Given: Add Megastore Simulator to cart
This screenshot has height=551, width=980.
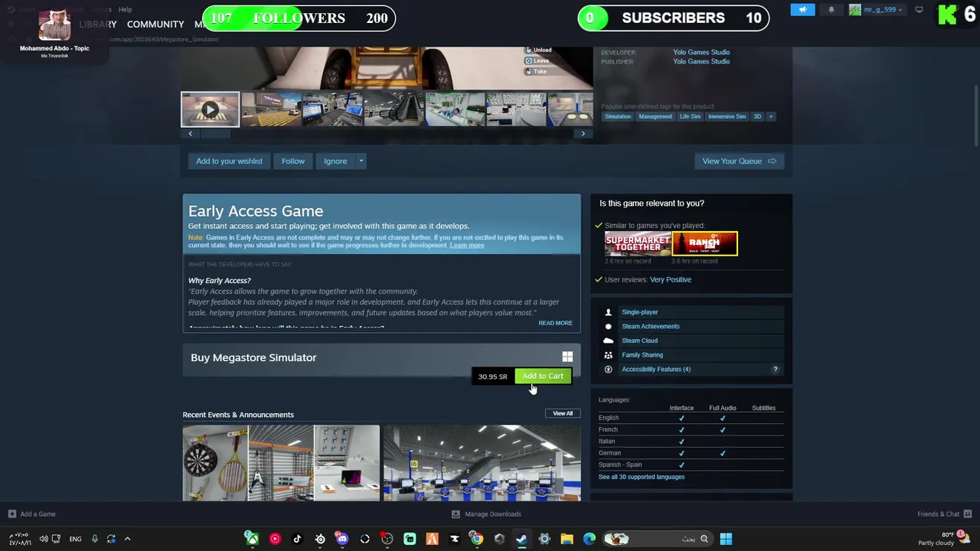Looking at the screenshot, I should pyautogui.click(x=543, y=376).
